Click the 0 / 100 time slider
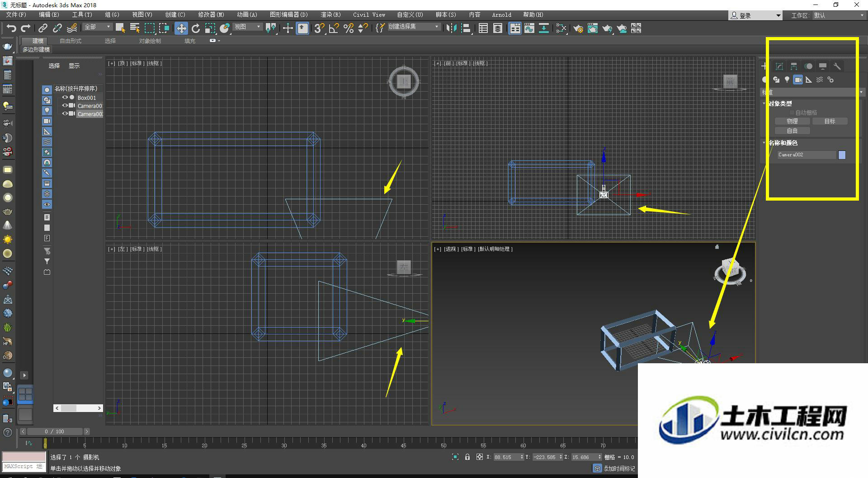 tap(54, 431)
